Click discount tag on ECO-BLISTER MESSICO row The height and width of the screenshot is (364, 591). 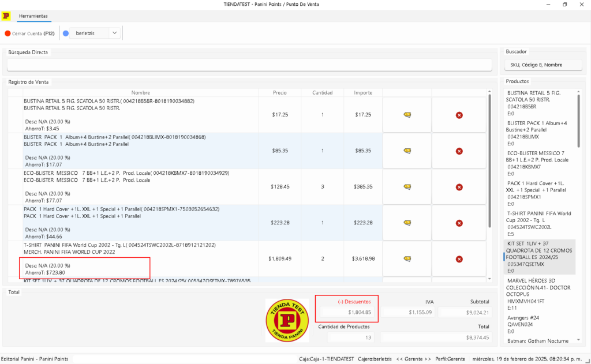pyautogui.click(x=407, y=187)
